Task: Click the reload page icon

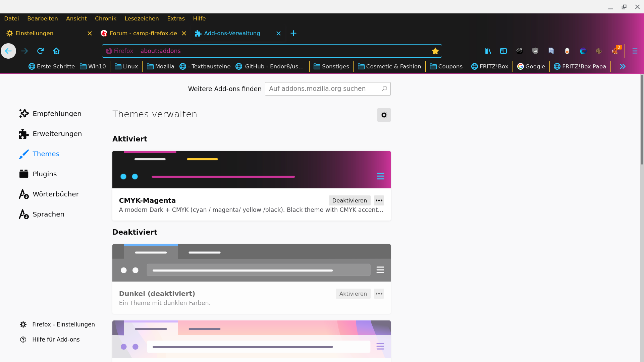Action: [40, 51]
